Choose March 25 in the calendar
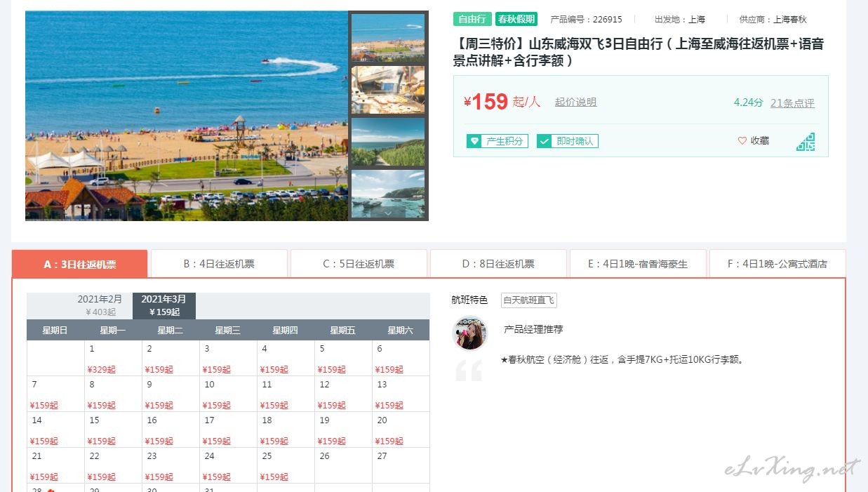The width and height of the screenshot is (868, 492). [286, 465]
